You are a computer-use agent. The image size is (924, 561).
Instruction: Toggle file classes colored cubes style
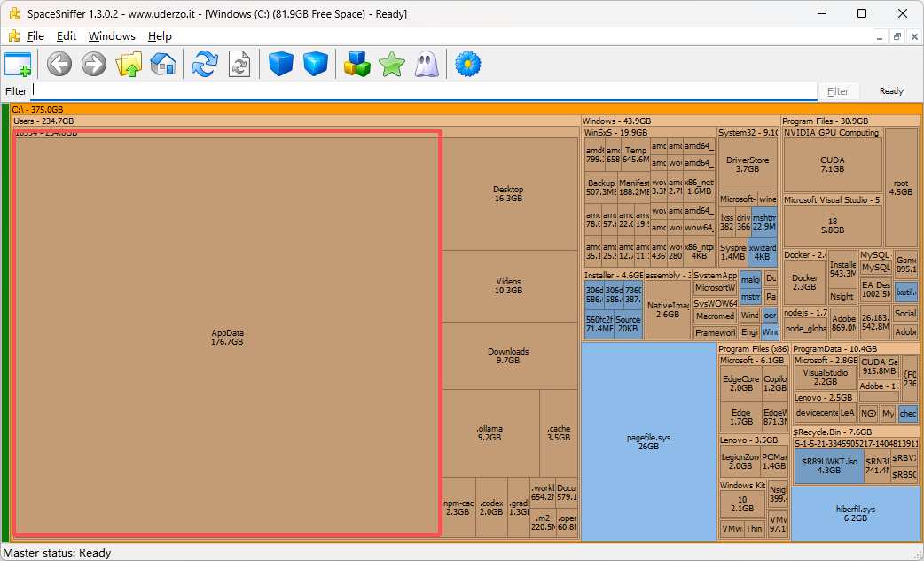356,64
